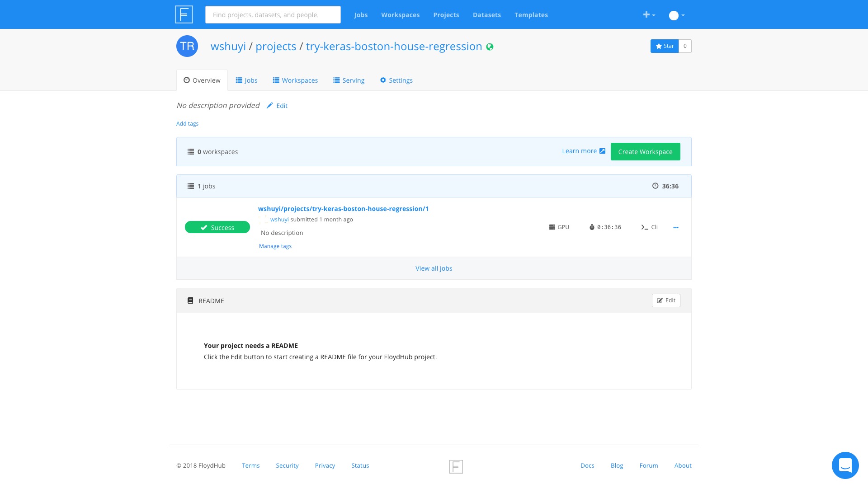Focus the Find projects search field

coord(273,15)
